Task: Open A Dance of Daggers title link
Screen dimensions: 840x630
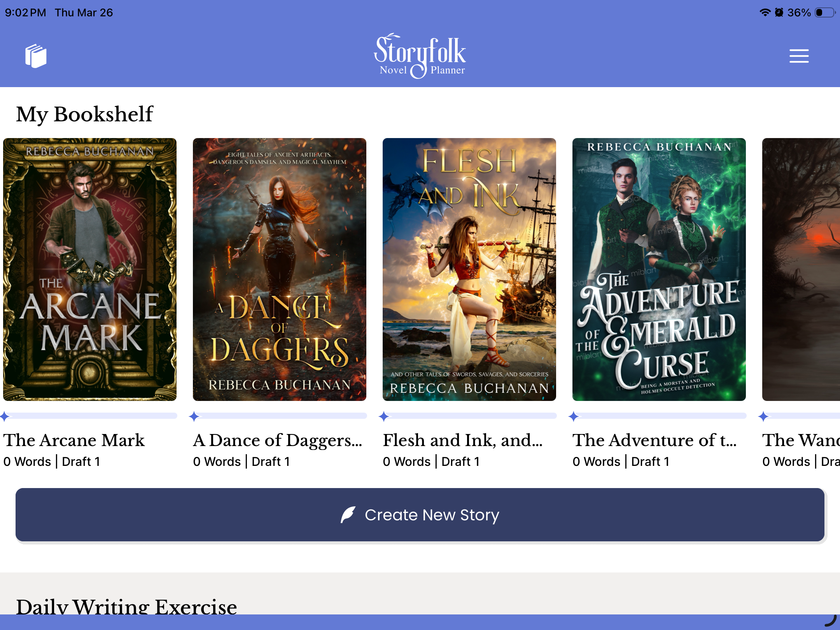Action: pos(278,440)
